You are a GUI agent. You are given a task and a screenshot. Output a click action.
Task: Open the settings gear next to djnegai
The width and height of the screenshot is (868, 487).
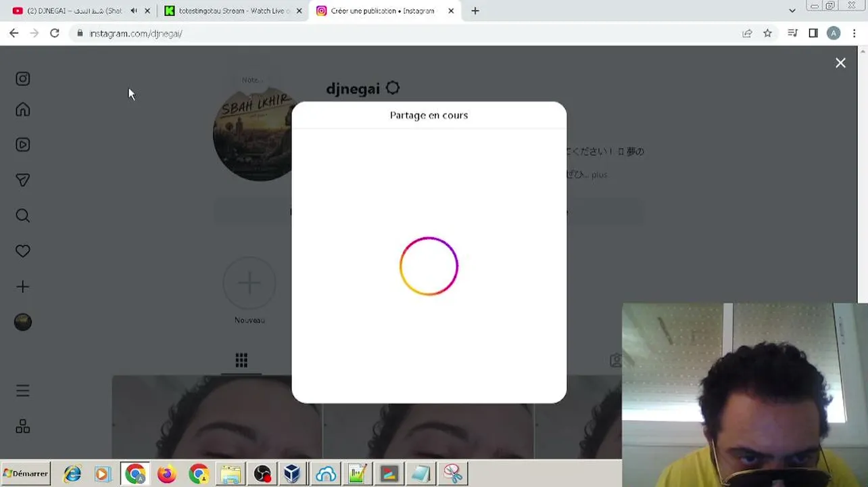[393, 89]
